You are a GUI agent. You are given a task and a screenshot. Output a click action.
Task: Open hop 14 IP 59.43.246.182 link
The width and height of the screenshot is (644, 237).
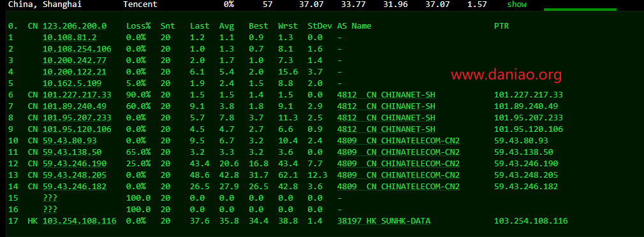(x=75, y=187)
